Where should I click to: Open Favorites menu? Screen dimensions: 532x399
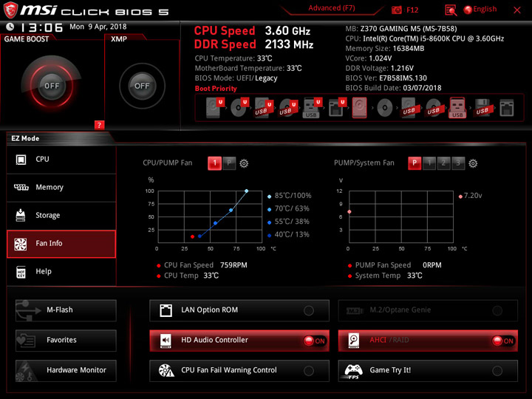click(x=66, y=341)
